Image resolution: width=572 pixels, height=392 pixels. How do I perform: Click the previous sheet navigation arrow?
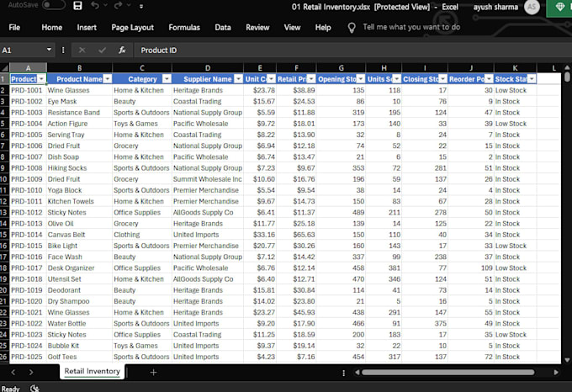13,373
